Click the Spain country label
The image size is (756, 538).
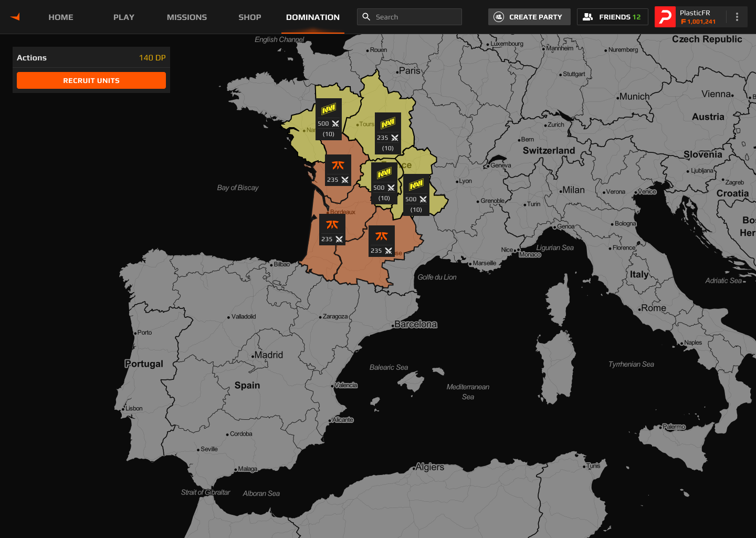pyautogui.click(x=247, y=385)
